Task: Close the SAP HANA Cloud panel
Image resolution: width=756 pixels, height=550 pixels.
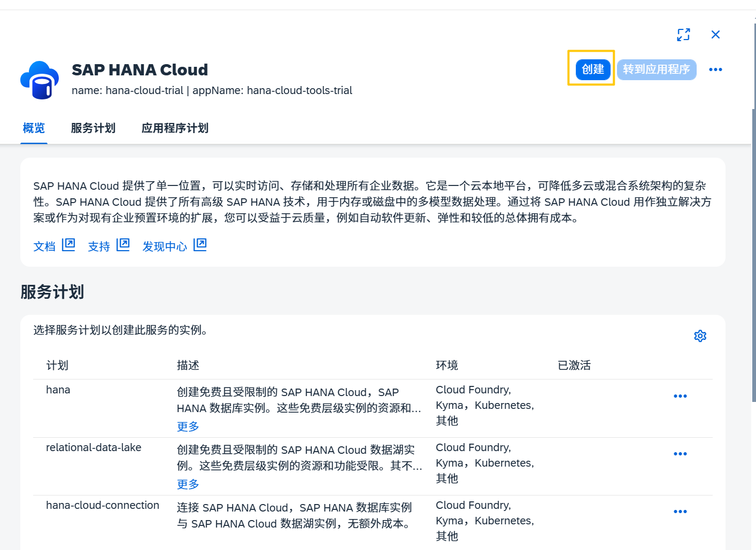Action: click(715, 35)
